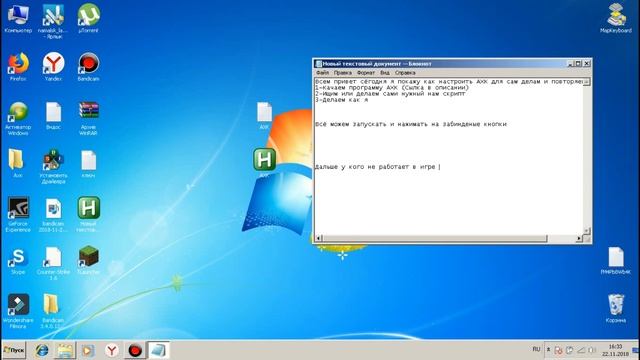This screenshot has height=360, width=640.
Task: Click the line 'Дальше у кого не работает в игре'
Action: click(375, 167)
